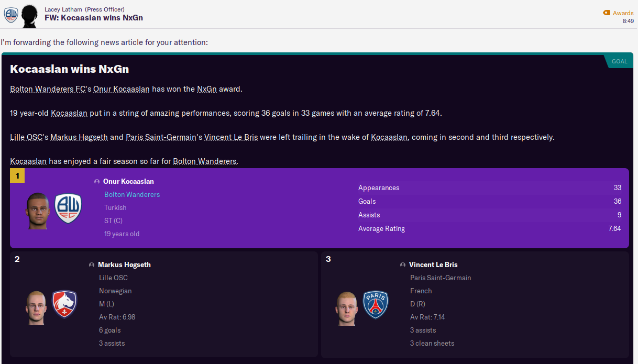
Task: Open the Onur Kocaaslan hyperlink in the article
Action: pyautogui.click(x=122, y=89)
